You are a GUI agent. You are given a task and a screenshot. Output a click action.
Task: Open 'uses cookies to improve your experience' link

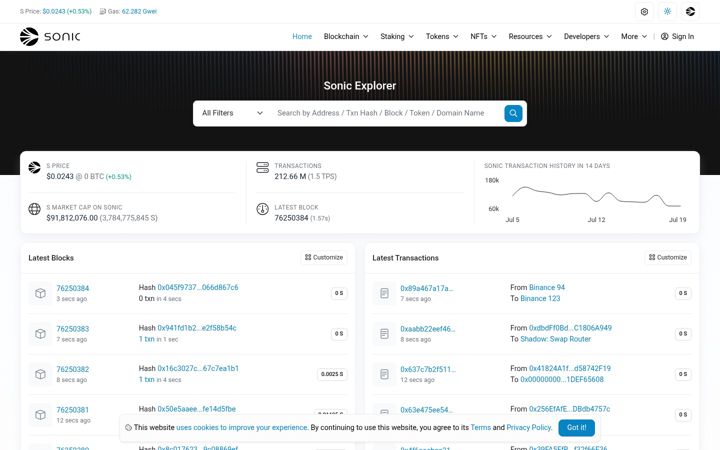[x=242, y=428]
